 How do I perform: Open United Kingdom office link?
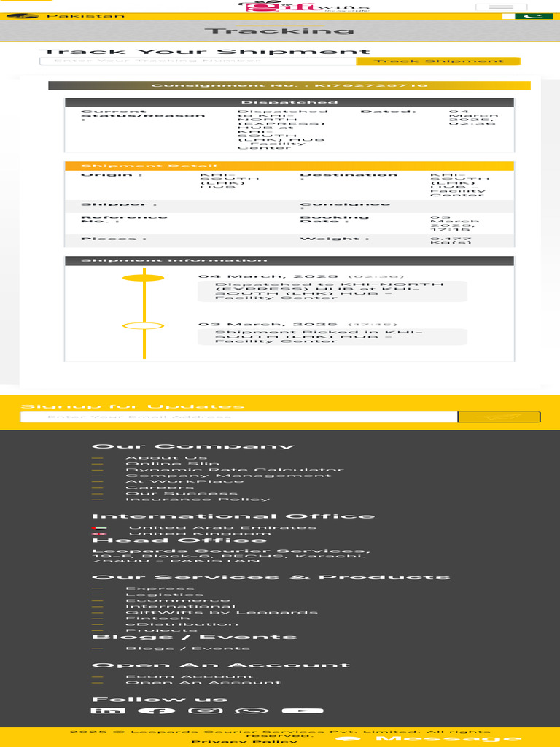tap(200, 533)
